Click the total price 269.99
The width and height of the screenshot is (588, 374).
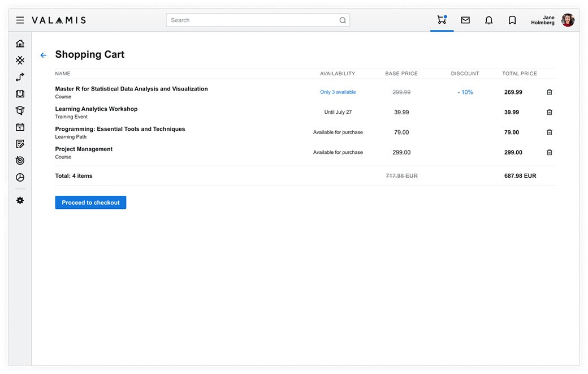[513, 92]
